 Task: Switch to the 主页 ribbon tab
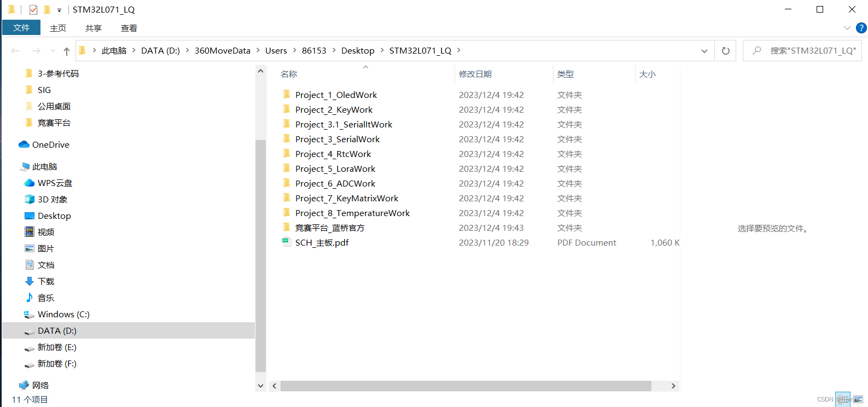click(58, 28)
